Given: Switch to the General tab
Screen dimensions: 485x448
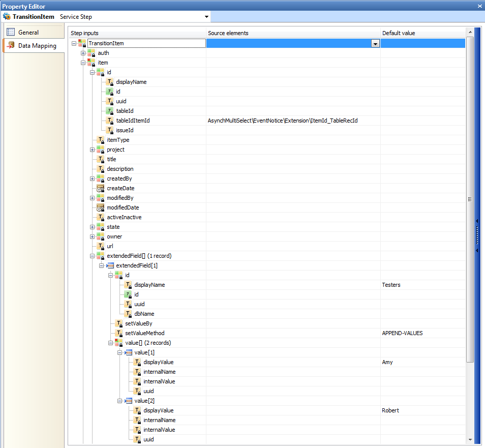Looking at the screenshot, I should pyautogui.click(x=28, y=32).
